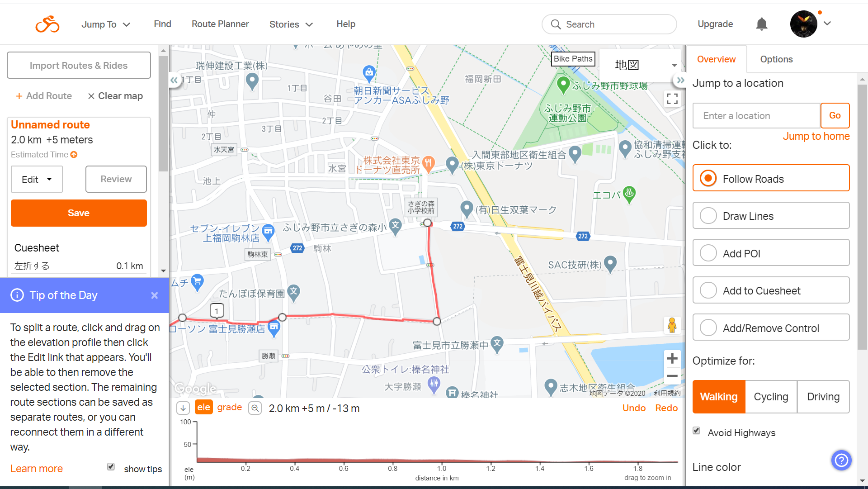This screenshot has height=489, width=868.
Task: Open the Jump To dropdown menu
Action: click(x=106, y=24)
